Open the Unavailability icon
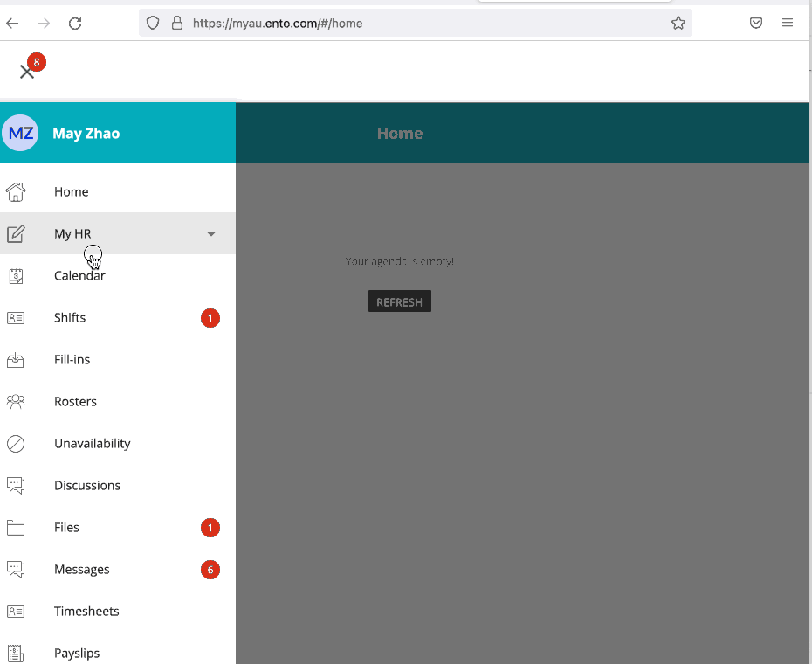The height and width of the screenshot is (664, 812). click(x=16, y=443)
